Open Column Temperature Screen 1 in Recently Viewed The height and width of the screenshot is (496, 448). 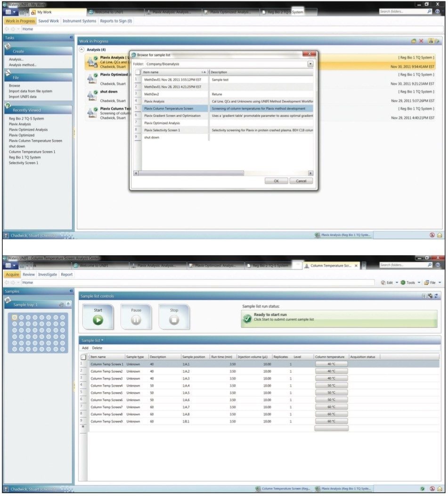(x=32, y=152)
